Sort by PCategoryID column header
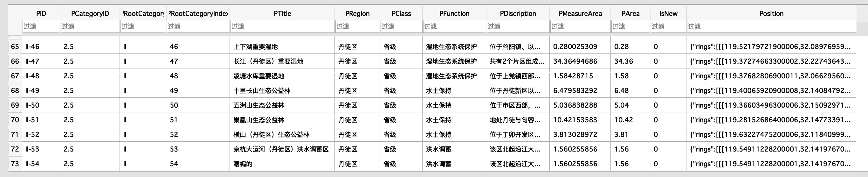868x177 pixels. (x=90, y=13)
